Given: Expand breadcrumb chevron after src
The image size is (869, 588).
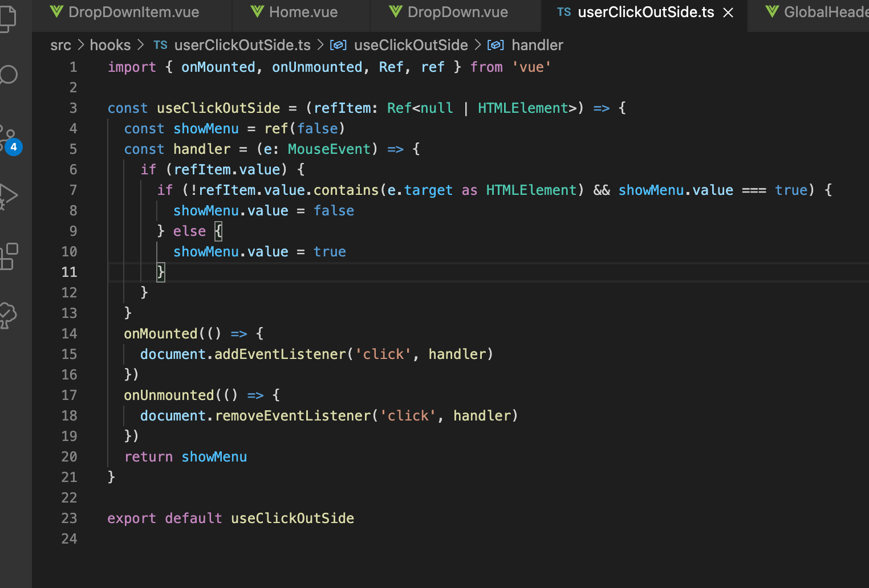Looking at the screenshot, I should (80, 44).
